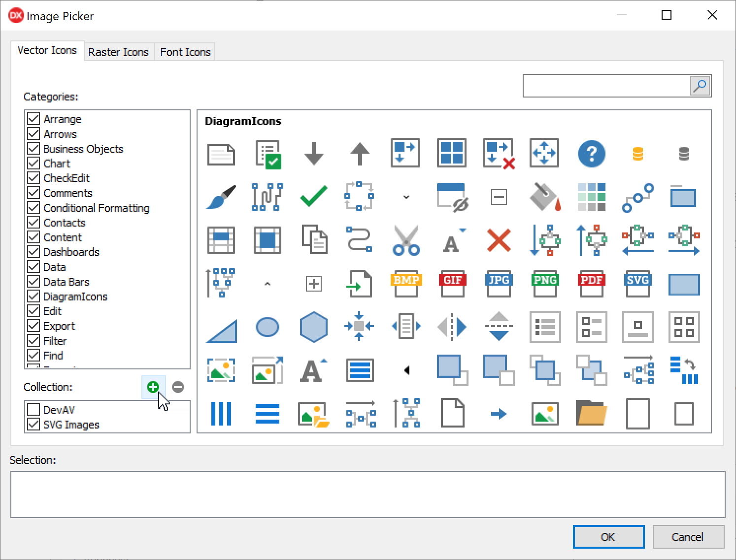This screenshot has height=560, width=736.
Task: Uncheck the SVG Images collection
Action: pos(33,425)
